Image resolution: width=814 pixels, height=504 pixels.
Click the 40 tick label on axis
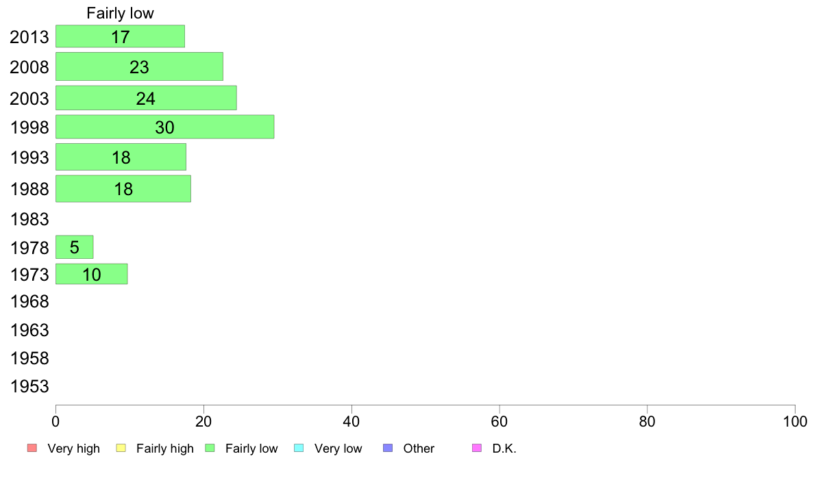coord(351,421)
